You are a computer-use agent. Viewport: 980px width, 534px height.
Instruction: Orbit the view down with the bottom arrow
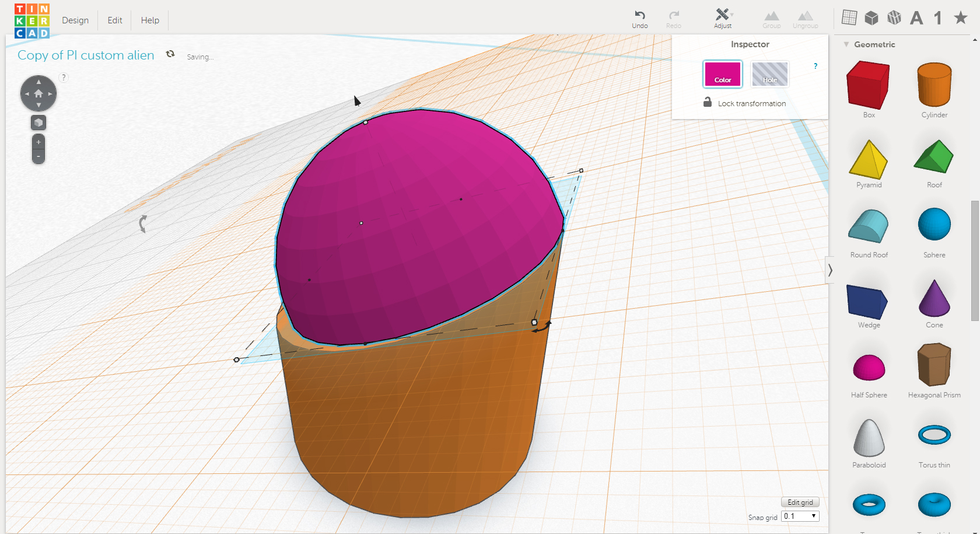[38, 105]
